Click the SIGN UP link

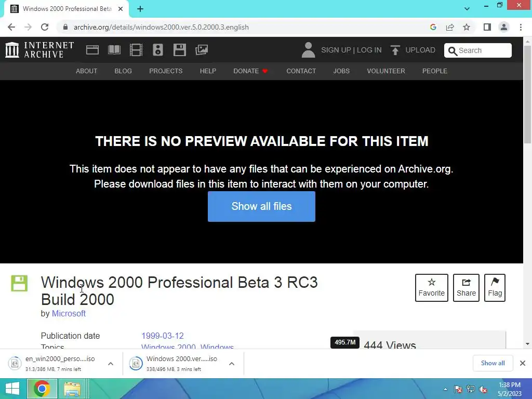pos(336,50)
